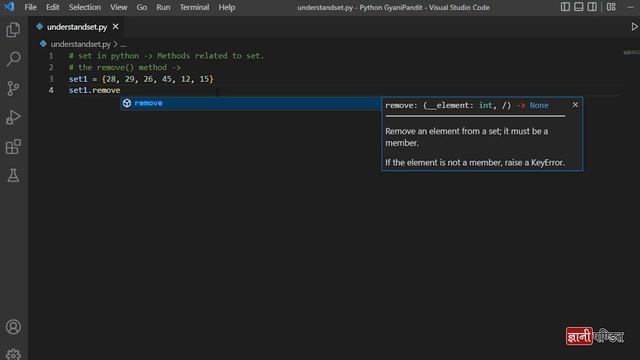Click the Python file icon in breadcrumb
The image size is (640, 360).
(x=43, y=44)
